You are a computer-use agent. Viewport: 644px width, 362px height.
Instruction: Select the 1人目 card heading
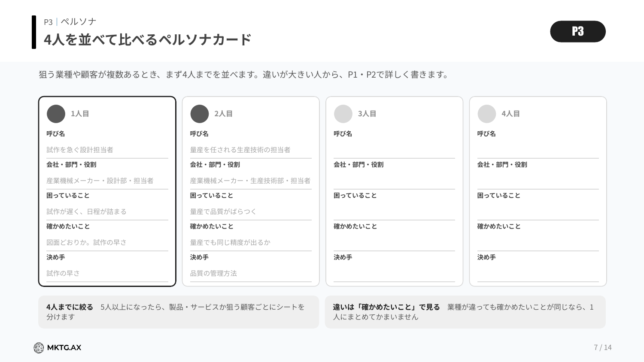pyautogui.click(x=80, y=114)
